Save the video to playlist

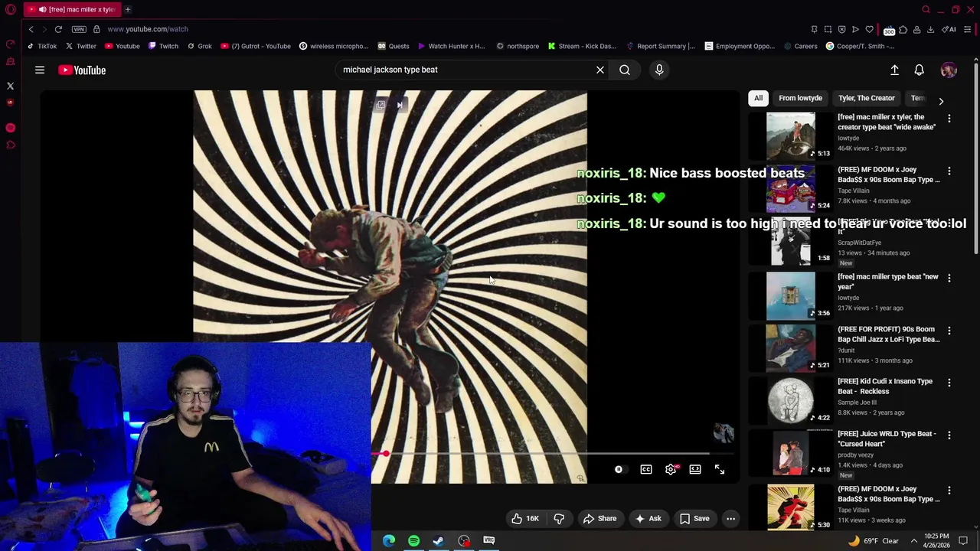coord(694,518)
